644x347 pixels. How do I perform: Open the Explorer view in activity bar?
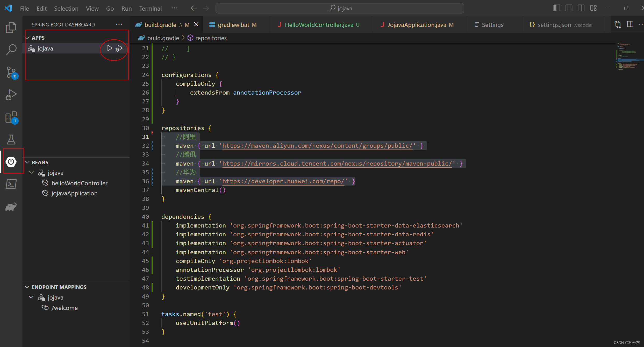[x=11, y=27]
